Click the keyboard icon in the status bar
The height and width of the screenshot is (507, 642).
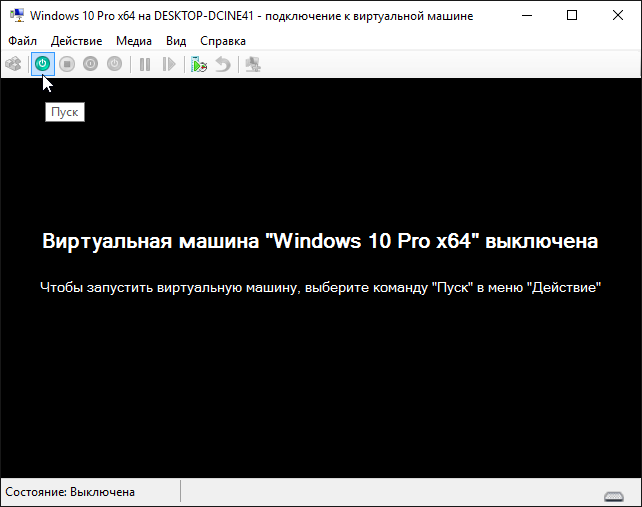pos(614,497)
